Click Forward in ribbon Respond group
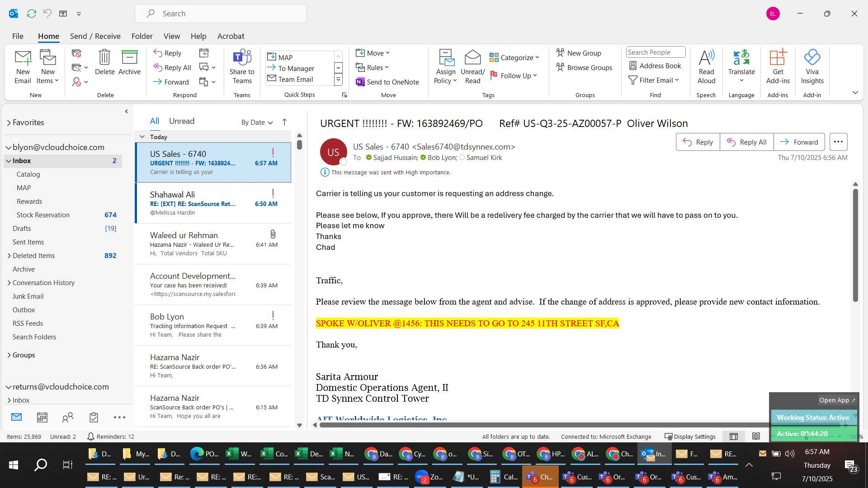 [171, 82]
